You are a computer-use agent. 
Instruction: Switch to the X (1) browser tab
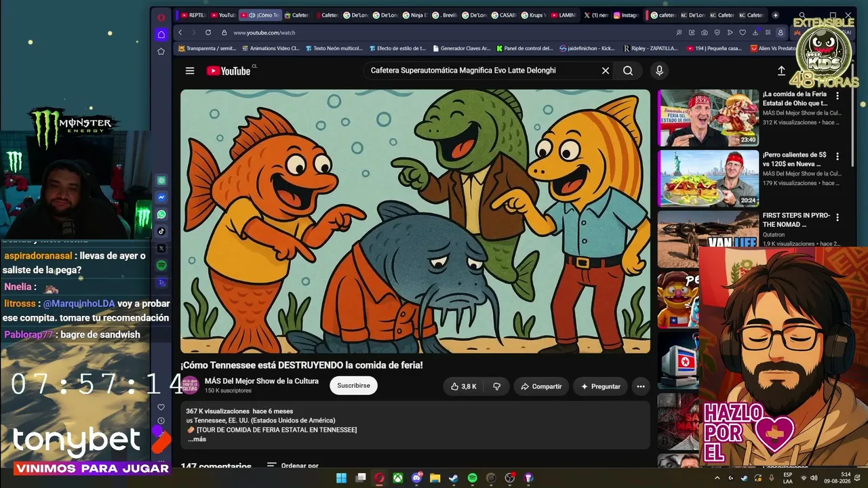pyautogui.click(x=596, y=15)
